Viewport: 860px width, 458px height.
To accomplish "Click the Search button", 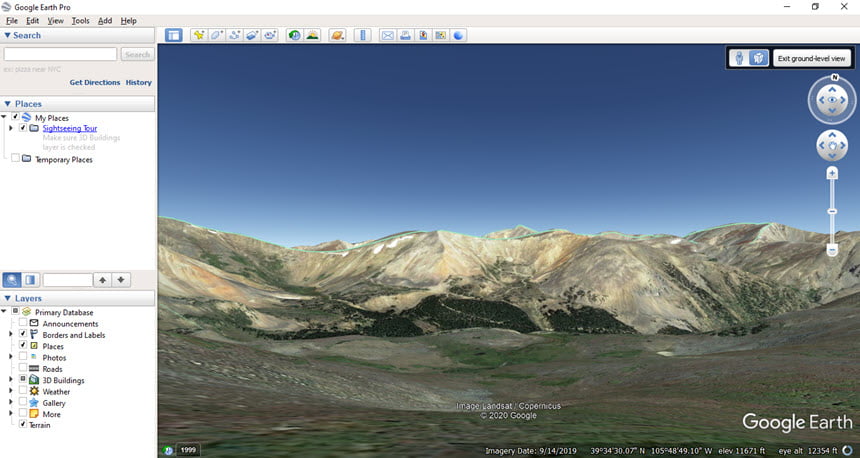I will click(x=137, y=54).
